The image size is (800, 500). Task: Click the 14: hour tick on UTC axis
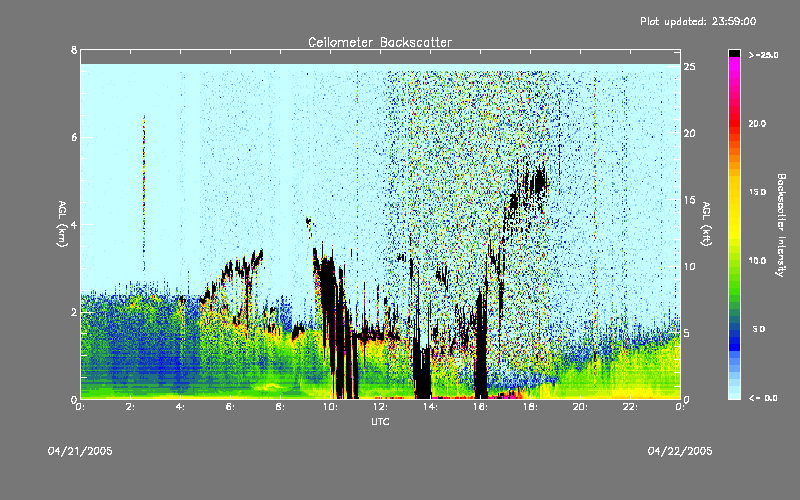pos(430,407)
